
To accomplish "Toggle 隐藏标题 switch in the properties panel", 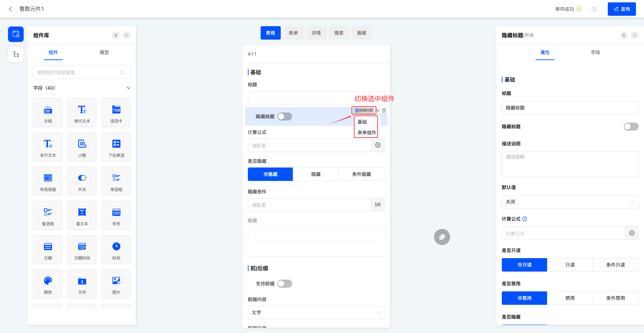I will tap(631, 127).
